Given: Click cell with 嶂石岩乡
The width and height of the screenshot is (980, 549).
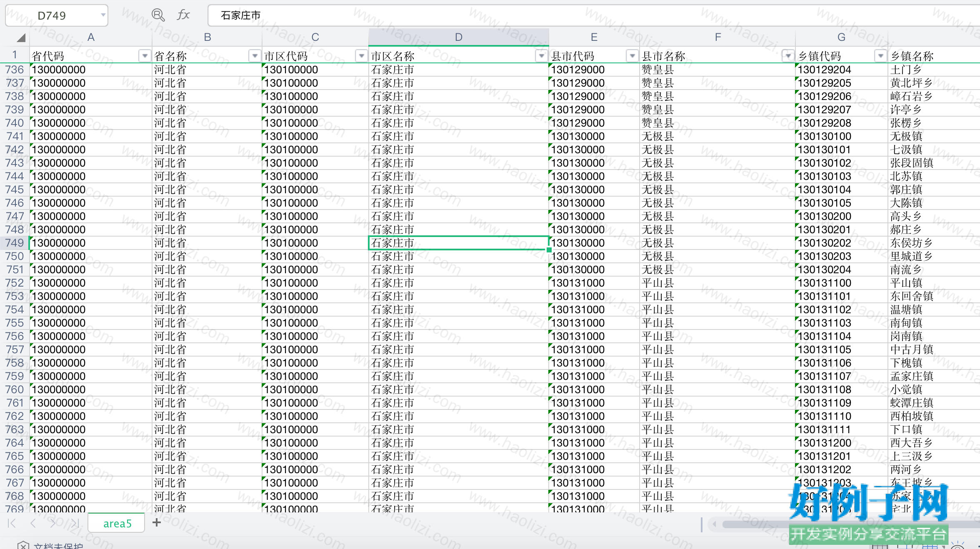Looking at the screenshot, I should [x=934, y=96].
